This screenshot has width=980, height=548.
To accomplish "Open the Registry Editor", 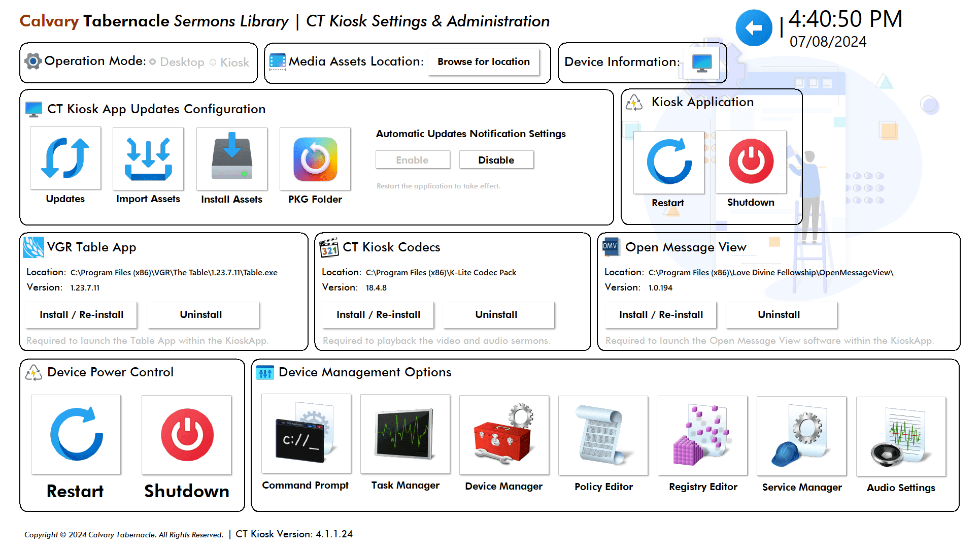I will 702,435.
